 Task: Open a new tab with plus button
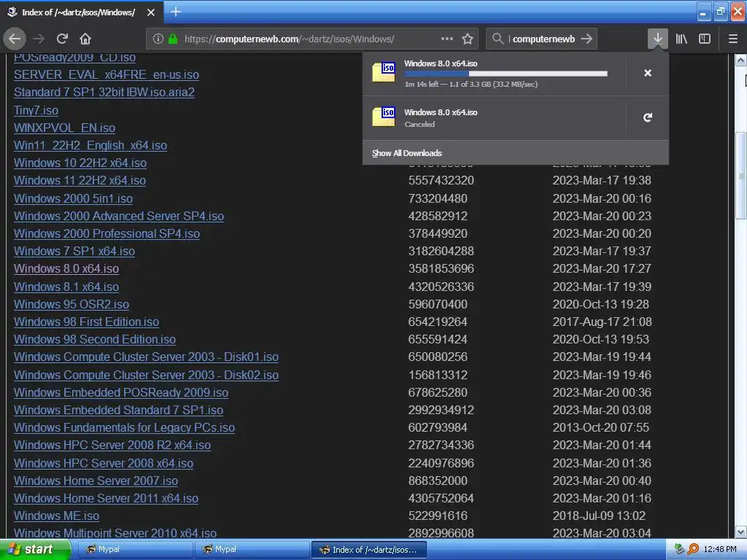(176, 12)
